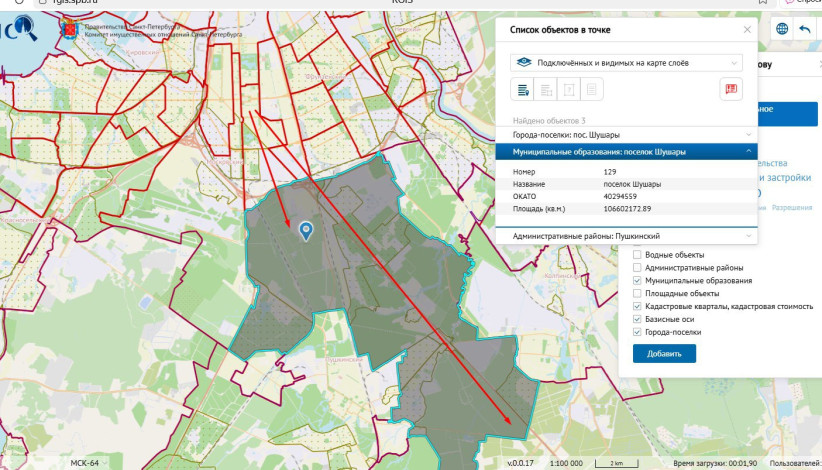
Task: Click the first object list view icon
Action: pyautogui.click(x=523, y=90)
